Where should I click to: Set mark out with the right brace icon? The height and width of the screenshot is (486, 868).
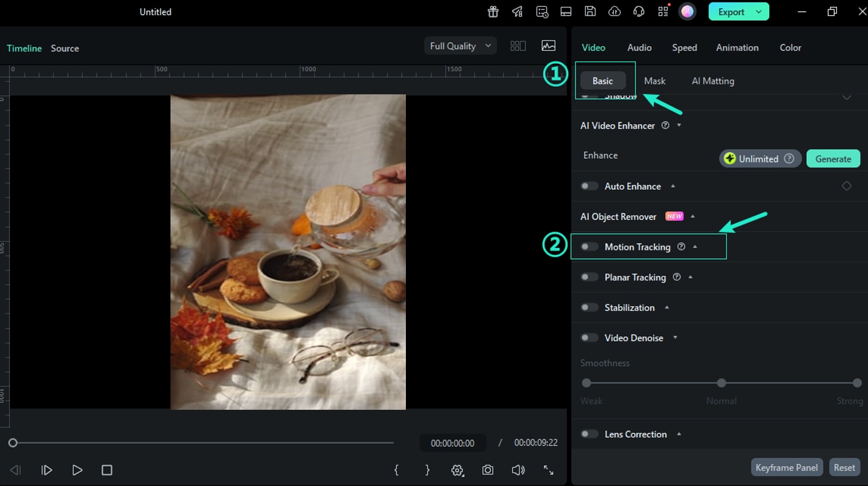point(427,470)
